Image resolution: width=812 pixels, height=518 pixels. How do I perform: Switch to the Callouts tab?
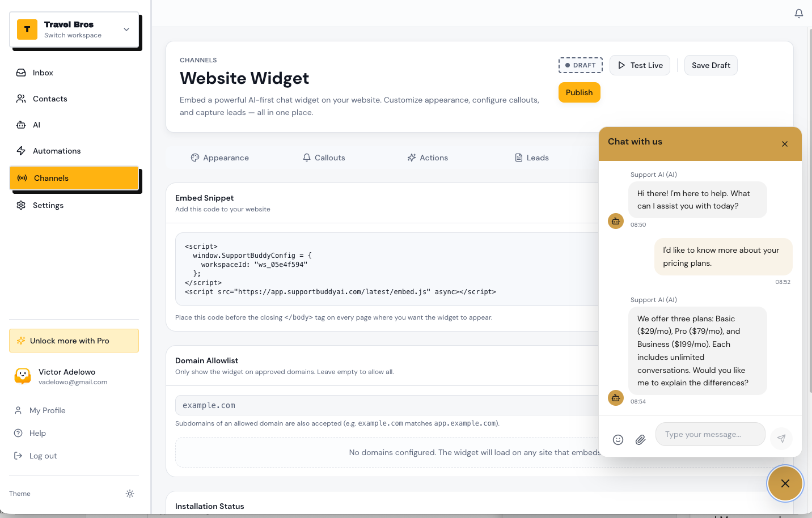[x=324, y=158]
